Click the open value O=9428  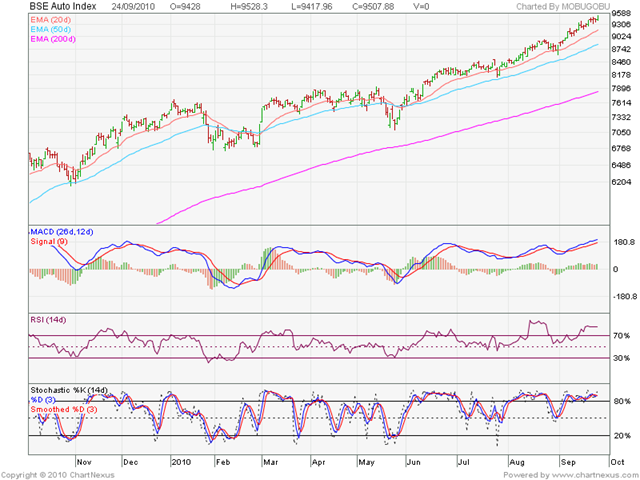coord(185,7)
